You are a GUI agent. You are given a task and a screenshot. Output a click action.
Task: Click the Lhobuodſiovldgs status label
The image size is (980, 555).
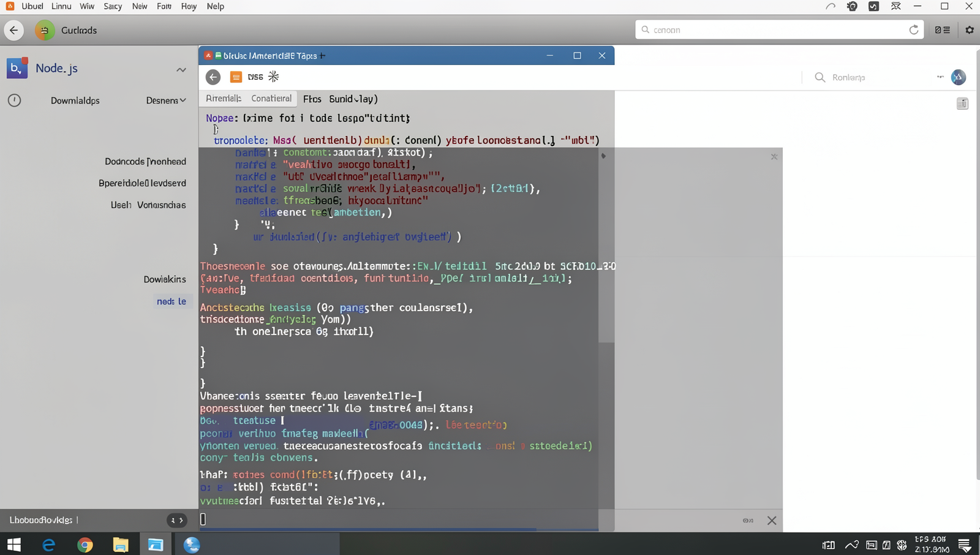[41, 520]
